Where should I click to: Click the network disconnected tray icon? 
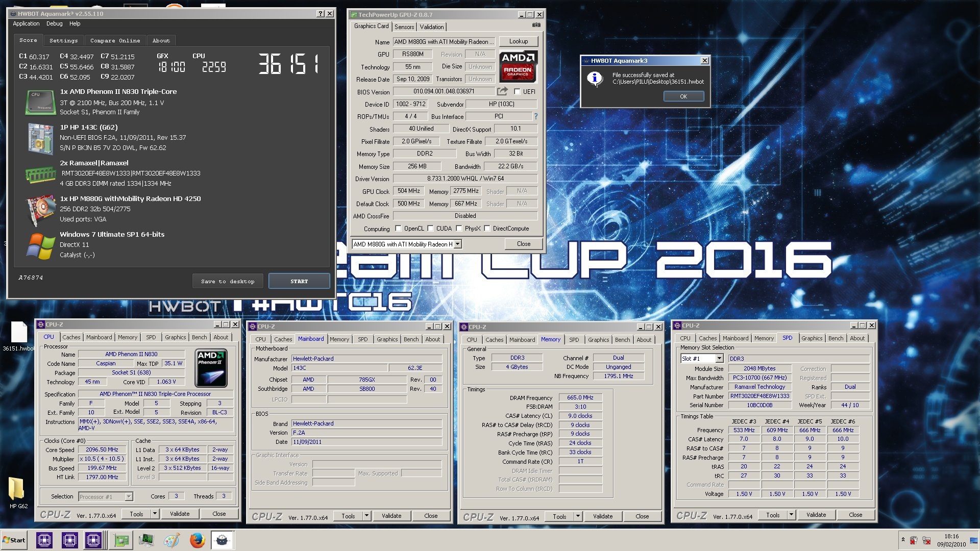926,540
